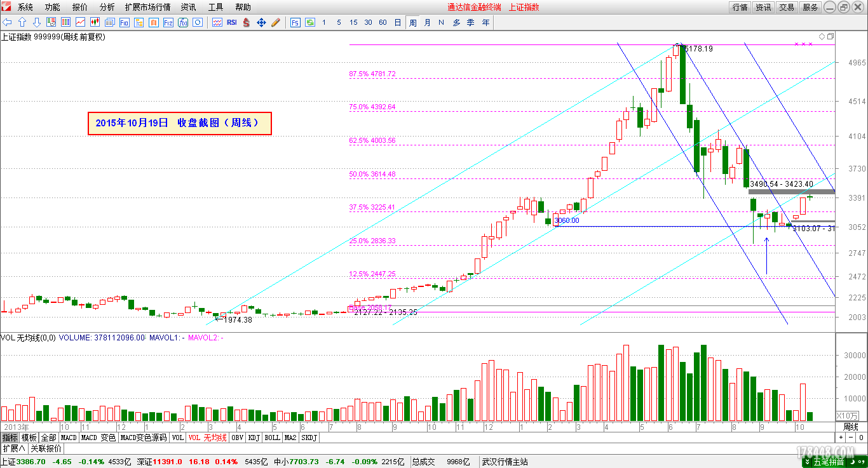Click the 服务 button at top right
Image resolution: width=868 pixels, height=468 pixels.
811,7
